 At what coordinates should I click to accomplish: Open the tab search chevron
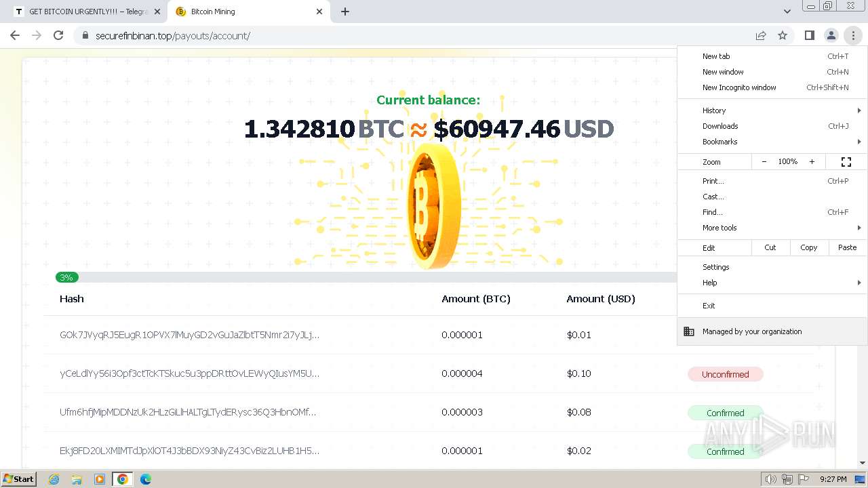click(787, 12)
